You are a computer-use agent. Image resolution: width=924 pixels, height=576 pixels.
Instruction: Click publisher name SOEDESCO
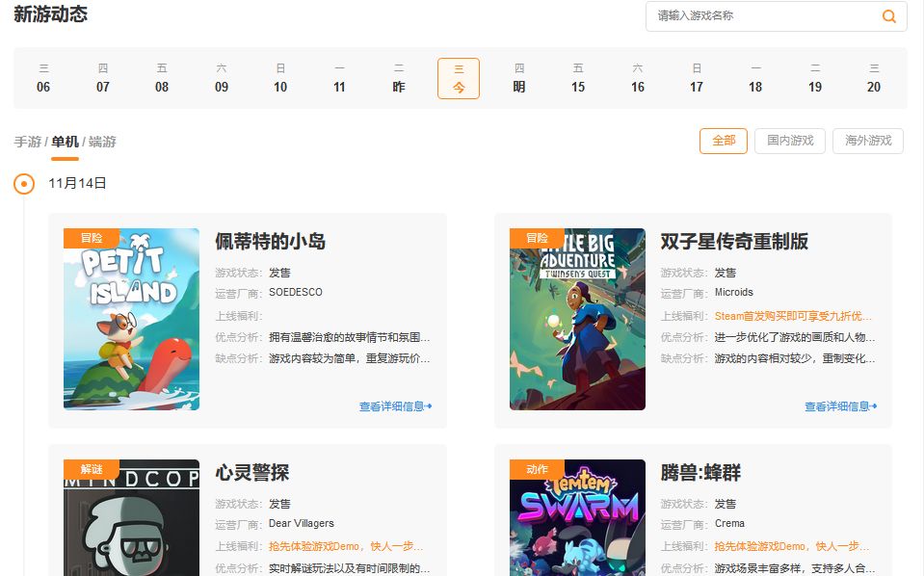click(296, 292)
